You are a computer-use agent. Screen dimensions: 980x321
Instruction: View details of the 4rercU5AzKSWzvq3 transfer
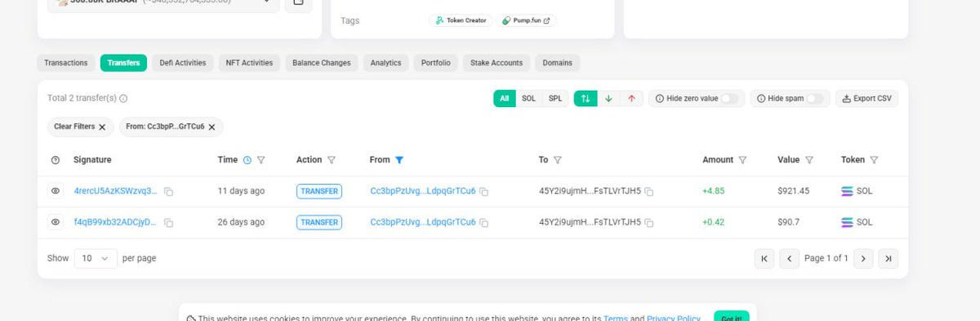coord(56,191)
